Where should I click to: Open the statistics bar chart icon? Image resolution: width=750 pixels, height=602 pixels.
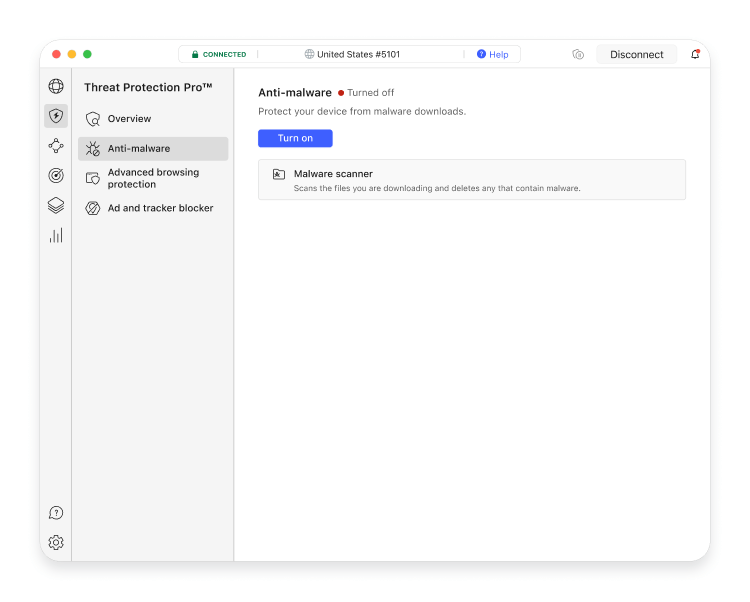click(56, 235)
